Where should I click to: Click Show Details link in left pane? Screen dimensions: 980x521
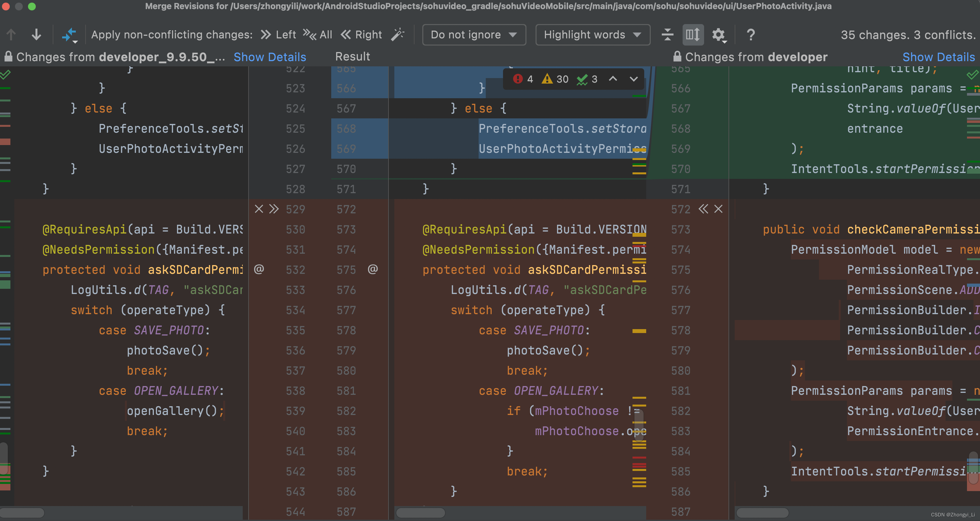coord(269,57)
